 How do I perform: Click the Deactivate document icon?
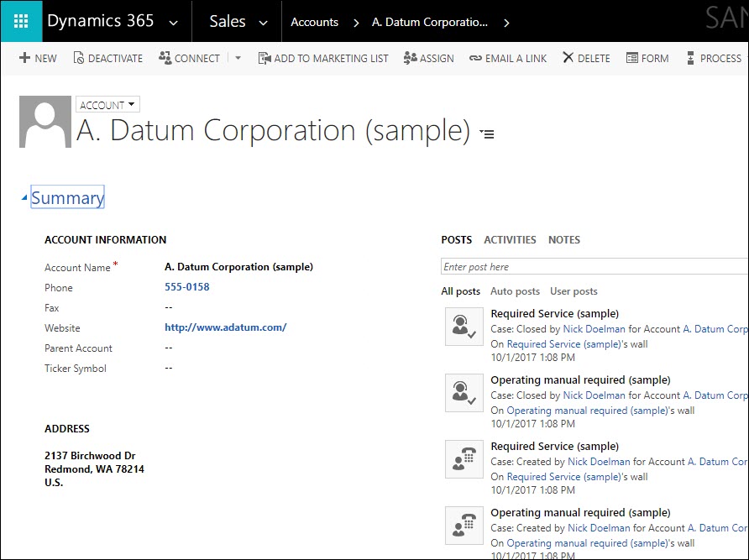point(78,58)
